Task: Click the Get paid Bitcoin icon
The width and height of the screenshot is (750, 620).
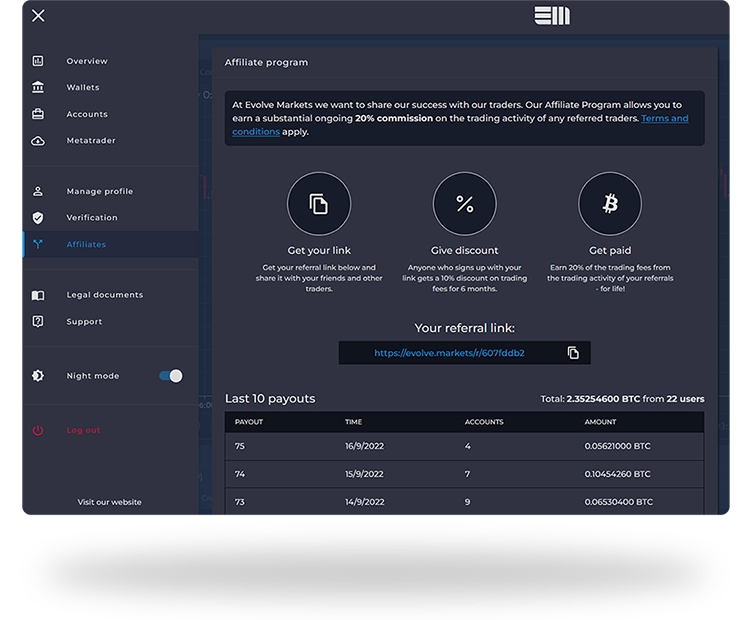Action: (x=610, y=204)
